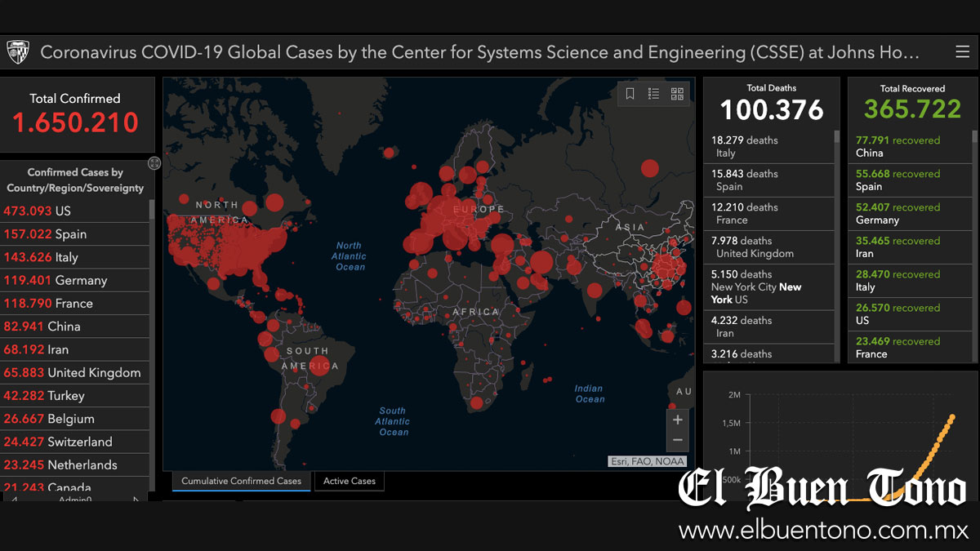Click the Confirmed Cases by Country/Region/Sovereignty heading
Viewport: 980px width, 551px height.
tap(75, 180)
